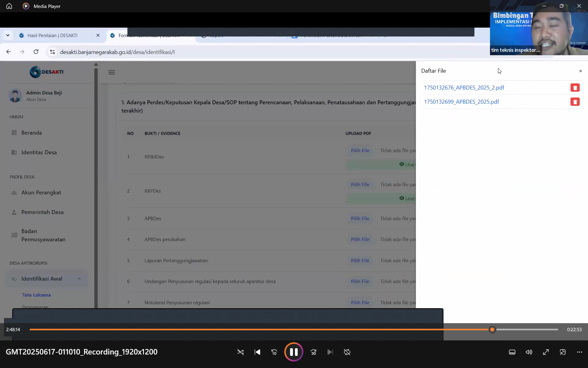Open Identitas Desa in sidebar
This screenshot has height=368, width=588.
(x=39, y=152)
